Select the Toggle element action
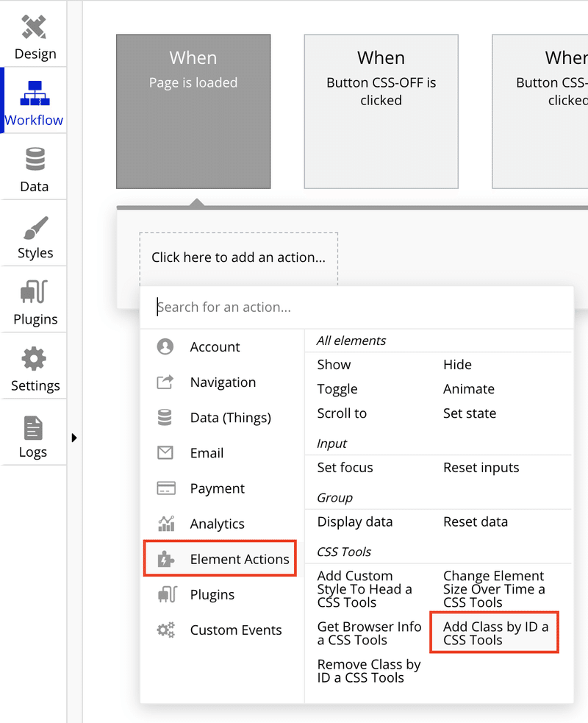 coord(337,388)
